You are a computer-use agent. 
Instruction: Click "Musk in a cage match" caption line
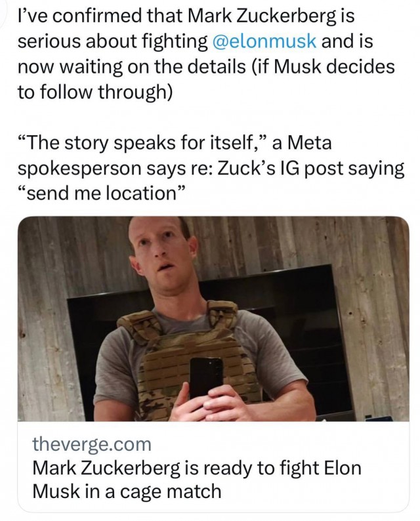pyautogui.click(x=127, y=491)
